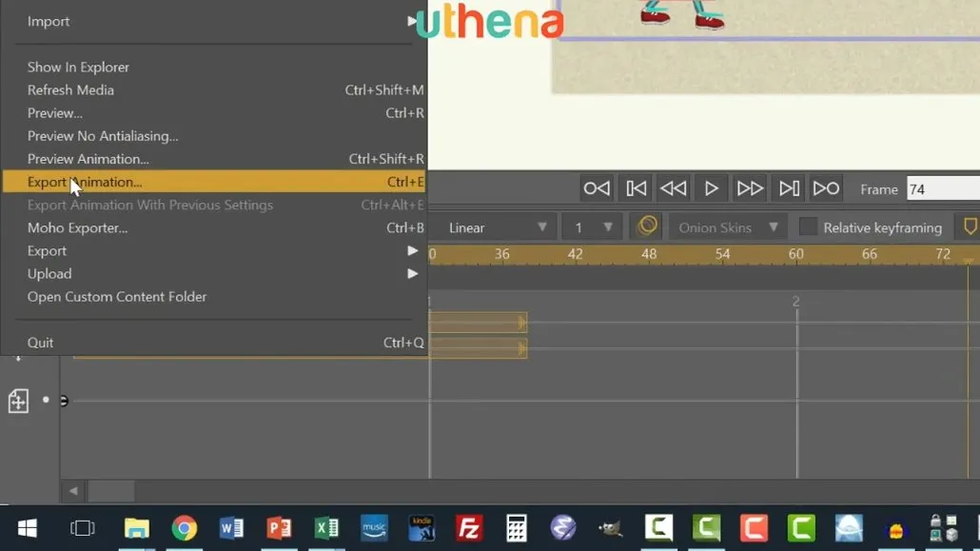980x551 pixels.
Task: Open the white Camtasia icon on taskbar
Action: 658,528
